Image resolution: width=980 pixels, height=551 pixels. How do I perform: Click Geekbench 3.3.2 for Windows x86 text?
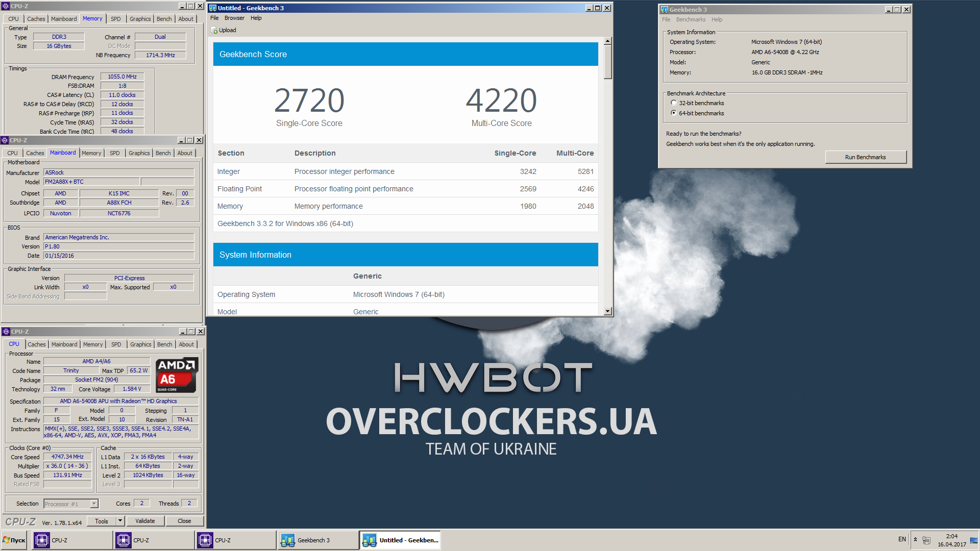click(285, 223)
